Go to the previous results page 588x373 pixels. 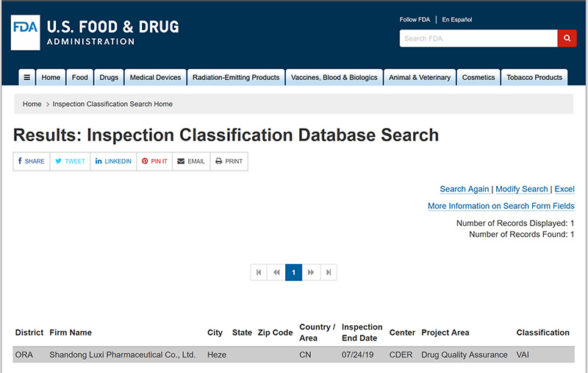click(x=276, y=272)
